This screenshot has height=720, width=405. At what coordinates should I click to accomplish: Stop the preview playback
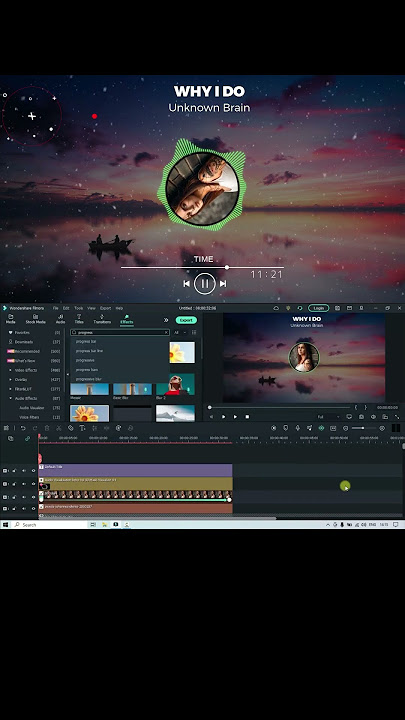click(x=247, y=417)
